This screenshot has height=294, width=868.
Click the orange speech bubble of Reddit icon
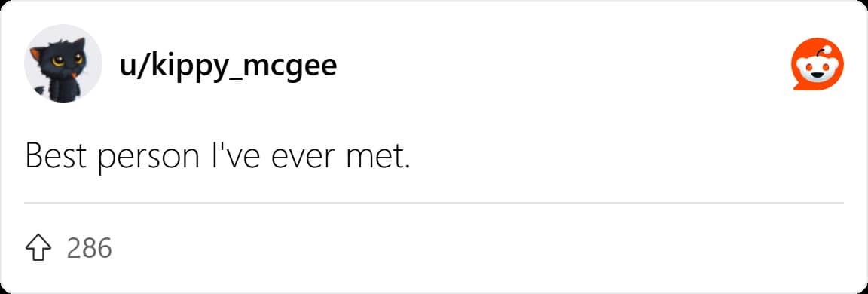tap(818, 63)
